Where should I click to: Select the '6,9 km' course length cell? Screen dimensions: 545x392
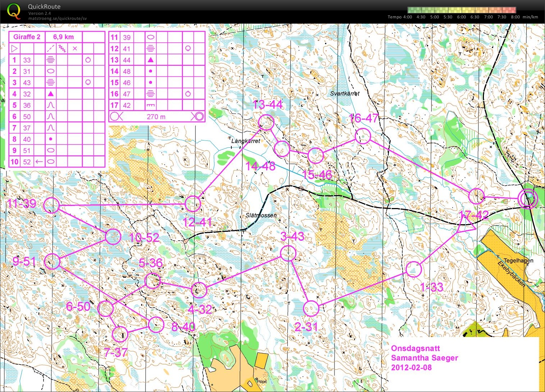click(64, 37)
